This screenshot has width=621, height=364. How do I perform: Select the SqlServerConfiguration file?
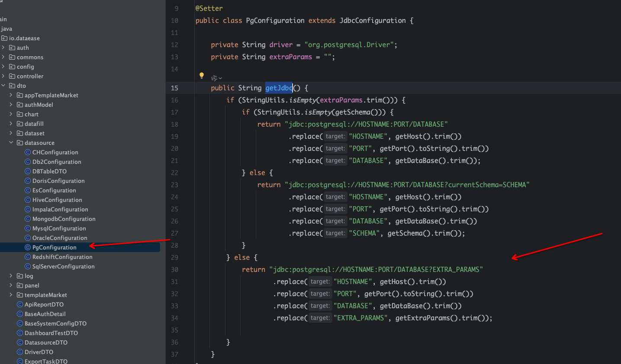tap(63, 267)
